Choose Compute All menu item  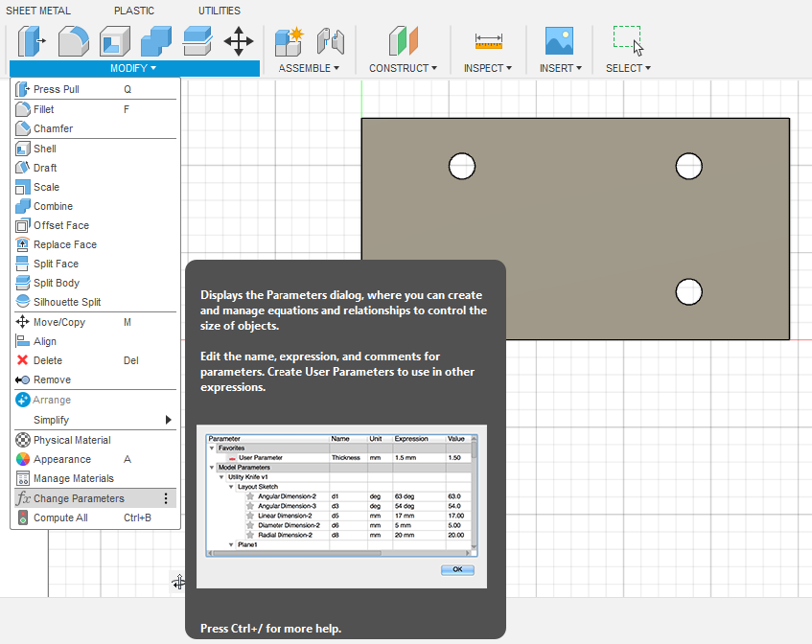[60, 517]
